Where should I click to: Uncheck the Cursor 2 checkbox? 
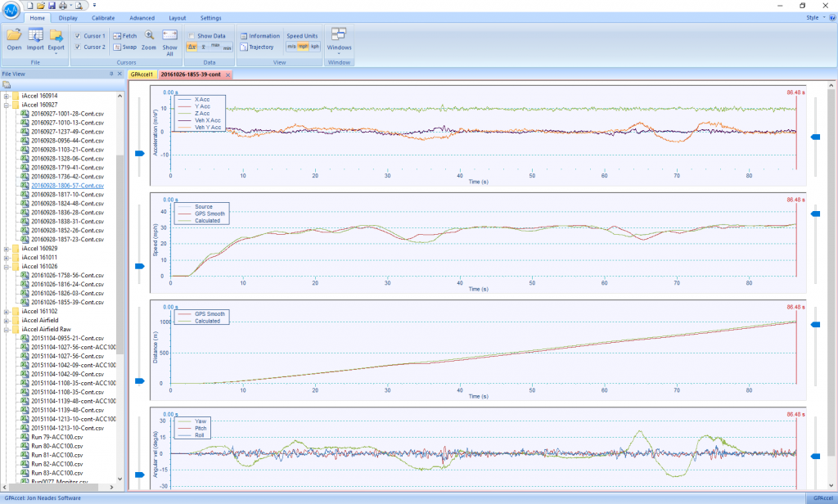(78, 47)
